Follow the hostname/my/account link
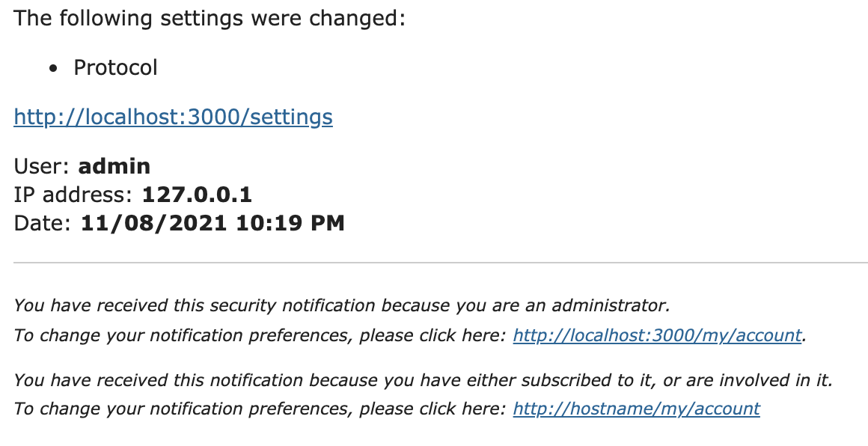The height and width of the screenshot is (446, 868). [637, 409]
